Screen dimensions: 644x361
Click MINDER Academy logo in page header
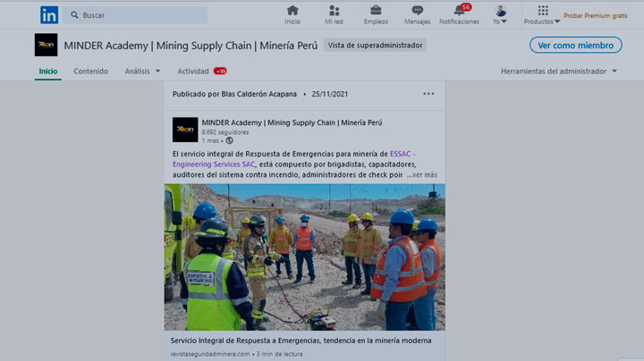tap(46, 45)
